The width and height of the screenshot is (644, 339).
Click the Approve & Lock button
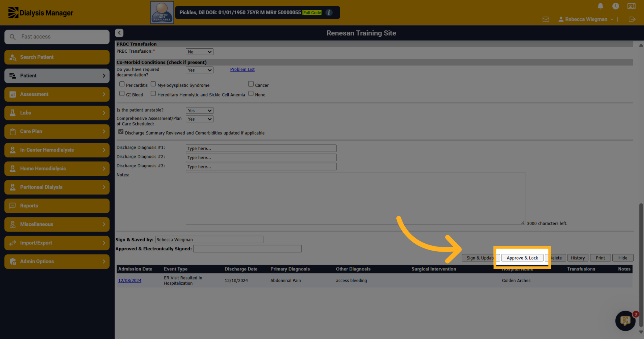(x=522, y=258)
